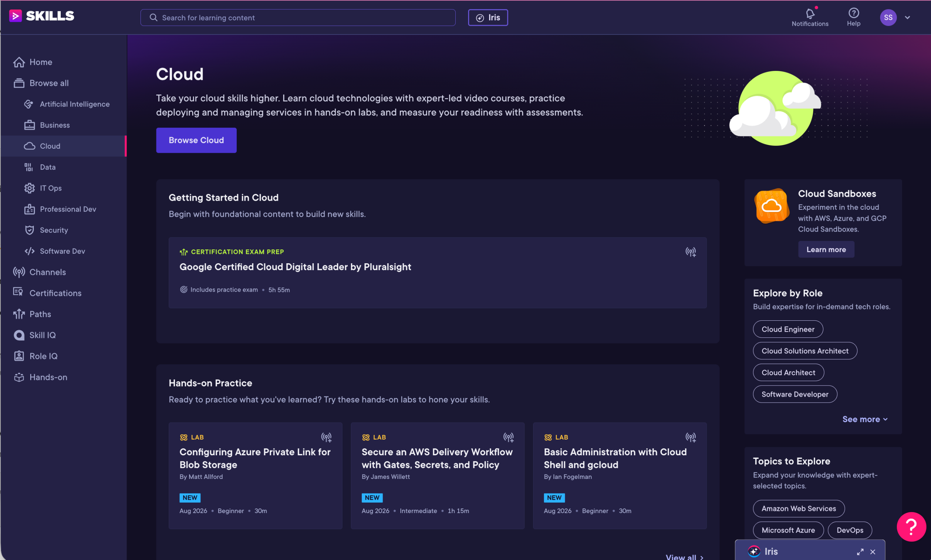Image resolution: width=931 pixels, height=560 pixels.
Task: Open Configuring Azure Private Link for Blob Storage
Action: [255, 459]
